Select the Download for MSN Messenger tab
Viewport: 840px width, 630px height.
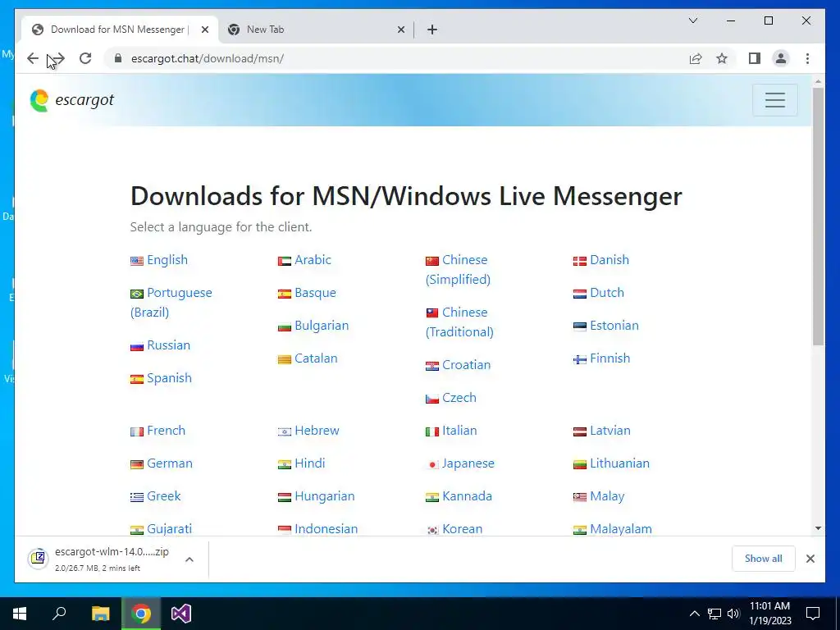120,30
